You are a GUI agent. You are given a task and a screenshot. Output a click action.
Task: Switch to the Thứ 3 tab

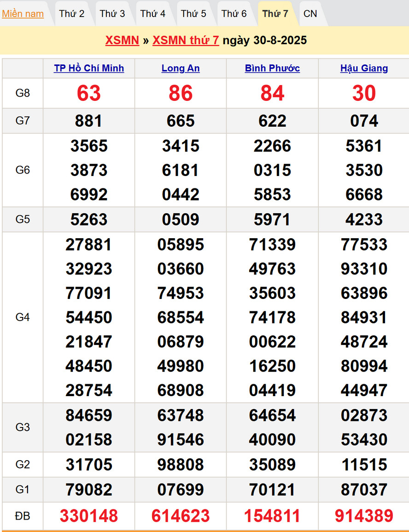112,14
